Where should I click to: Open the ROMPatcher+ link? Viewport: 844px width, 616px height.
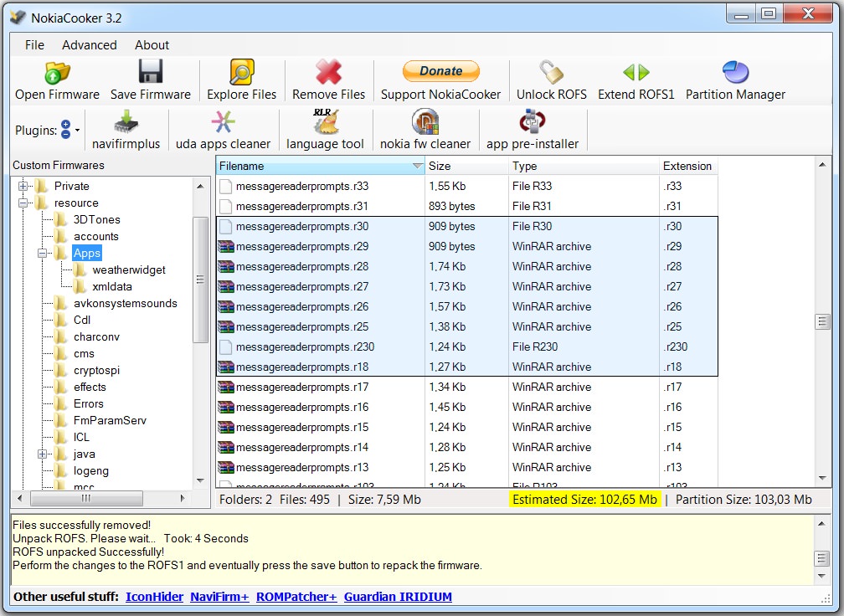click(296, 597)
